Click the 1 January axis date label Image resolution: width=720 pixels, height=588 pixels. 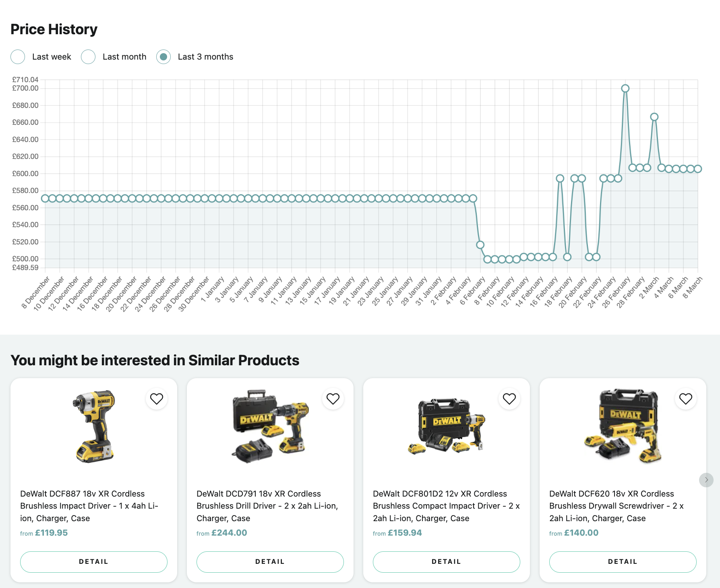pyautogui.click(x=212, y=290)
